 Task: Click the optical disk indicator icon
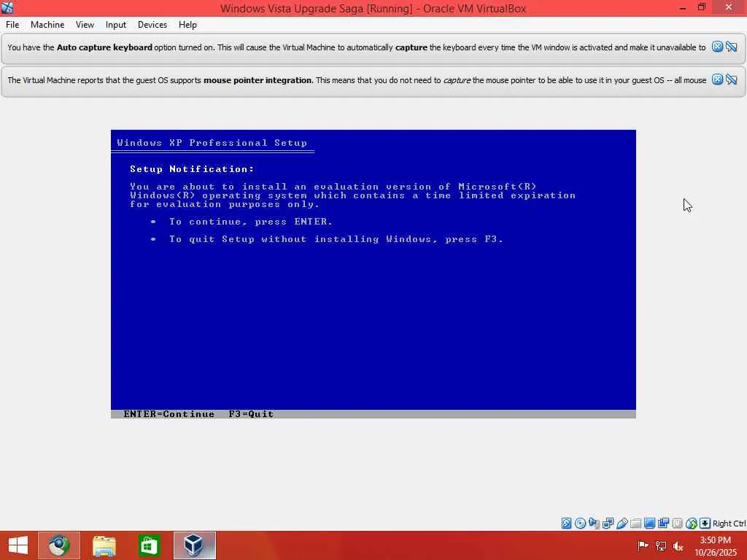(x=580, y=524)
